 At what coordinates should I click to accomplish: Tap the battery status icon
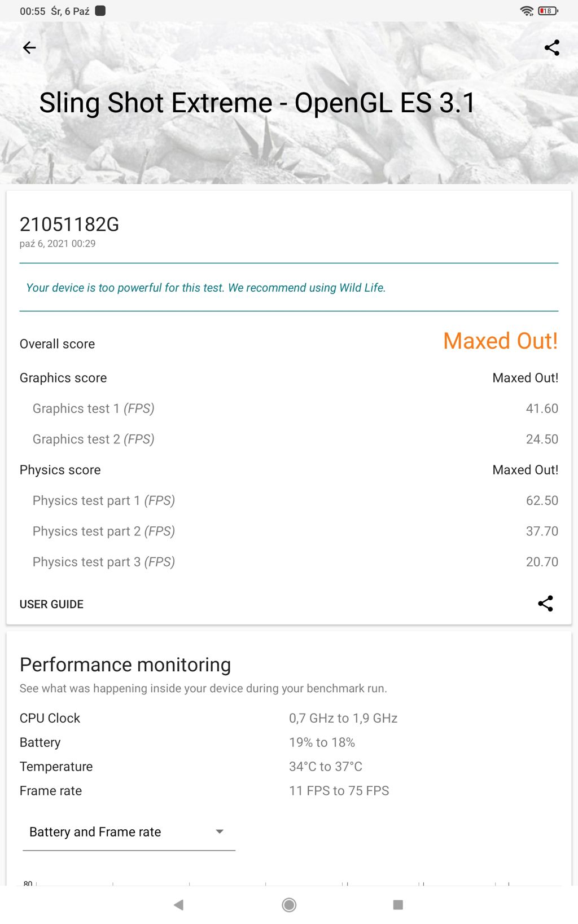click(548, 11)
